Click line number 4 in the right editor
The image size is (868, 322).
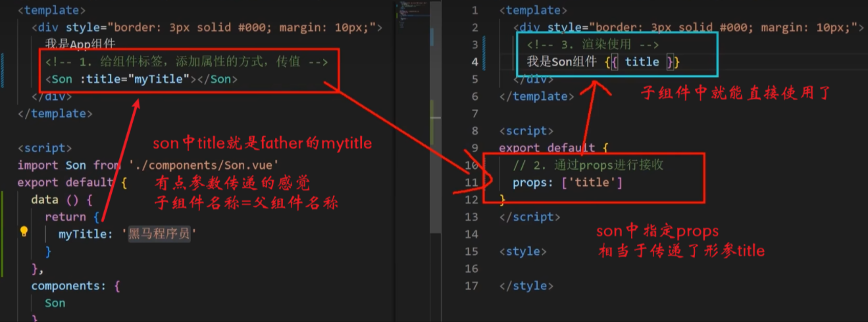coord(475,62)
